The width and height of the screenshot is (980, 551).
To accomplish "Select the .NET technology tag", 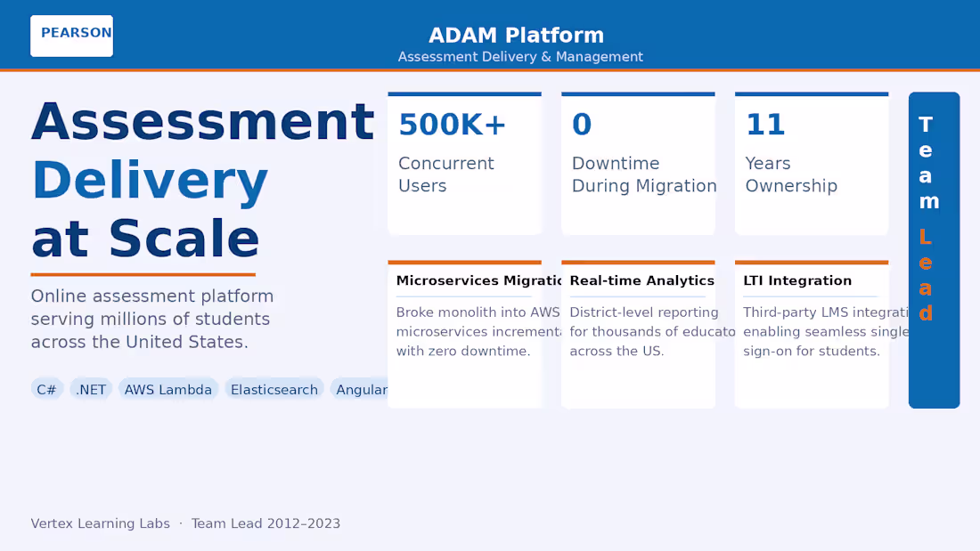I will [x=91, y=390].
